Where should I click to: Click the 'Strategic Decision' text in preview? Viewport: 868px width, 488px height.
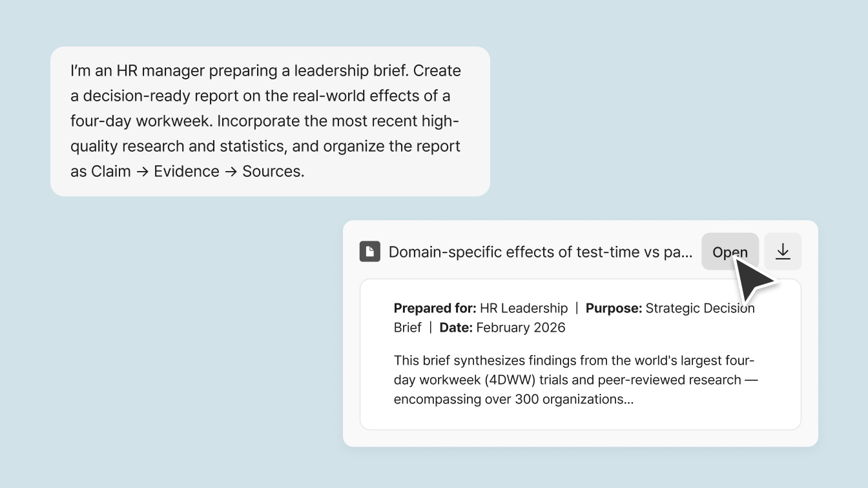tap(700, 308)
